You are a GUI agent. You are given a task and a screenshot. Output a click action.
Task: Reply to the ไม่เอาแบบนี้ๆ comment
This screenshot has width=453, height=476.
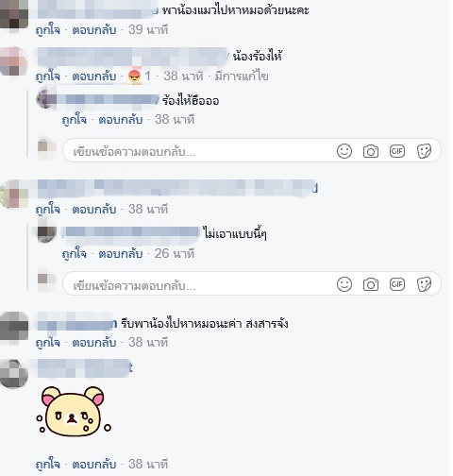pos(121,254)
